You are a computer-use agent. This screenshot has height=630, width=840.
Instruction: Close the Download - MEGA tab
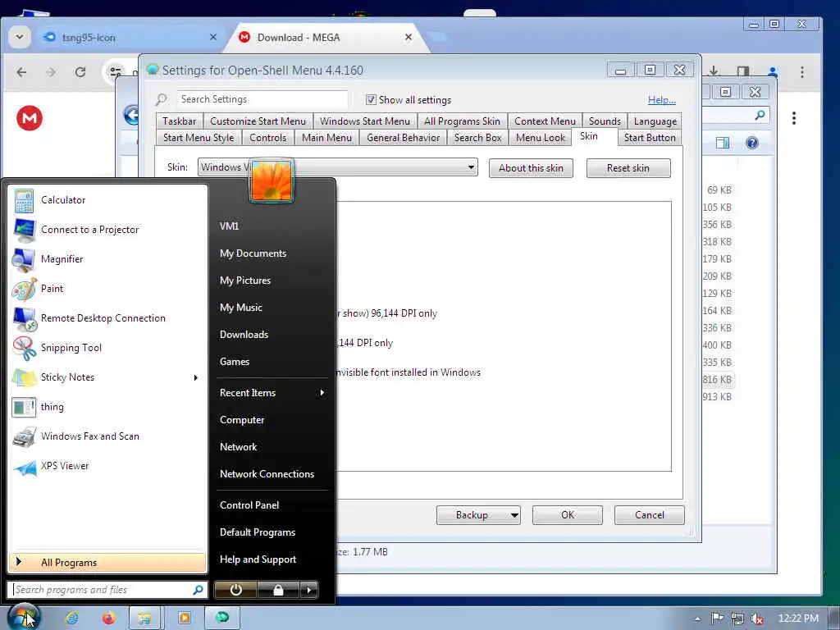[409, 37]
